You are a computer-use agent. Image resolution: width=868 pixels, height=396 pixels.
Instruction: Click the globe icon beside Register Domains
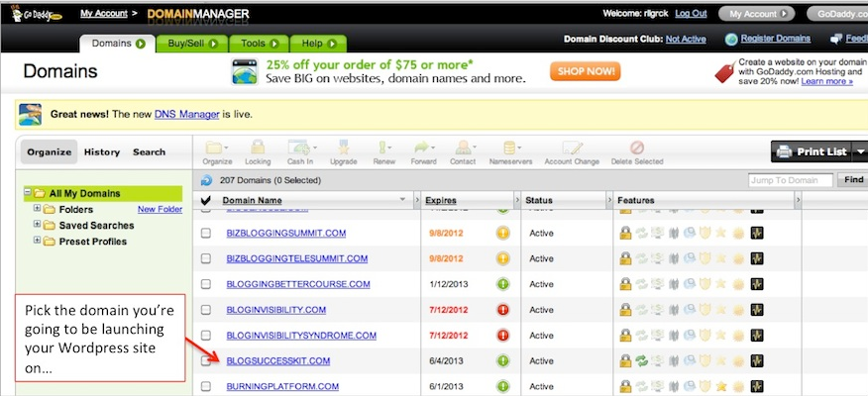(731, 39)
